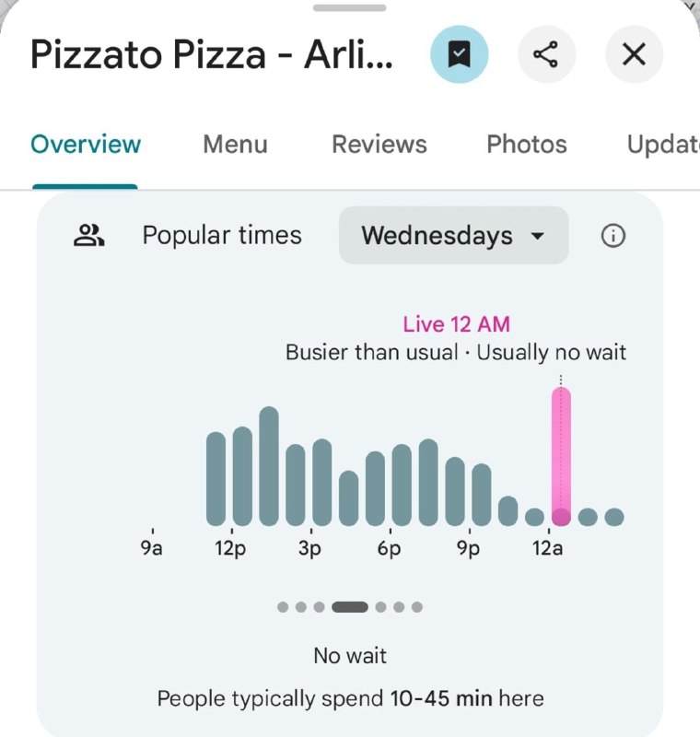Toggle the saved bookmark icon
The height and width of the screenshot is (737, 700).
459,54
